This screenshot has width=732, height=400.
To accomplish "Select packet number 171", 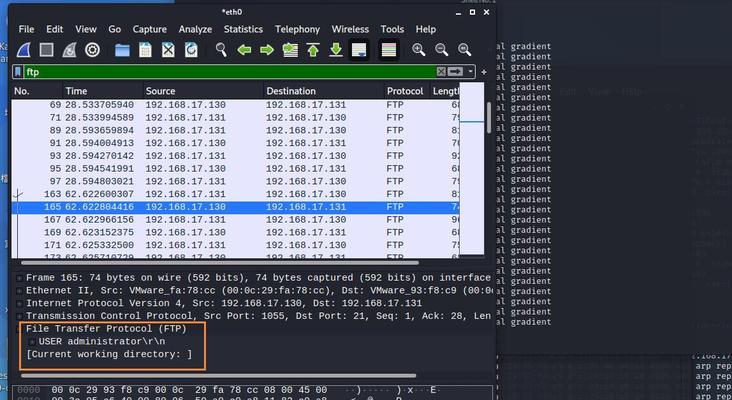I will click(235, 245).
